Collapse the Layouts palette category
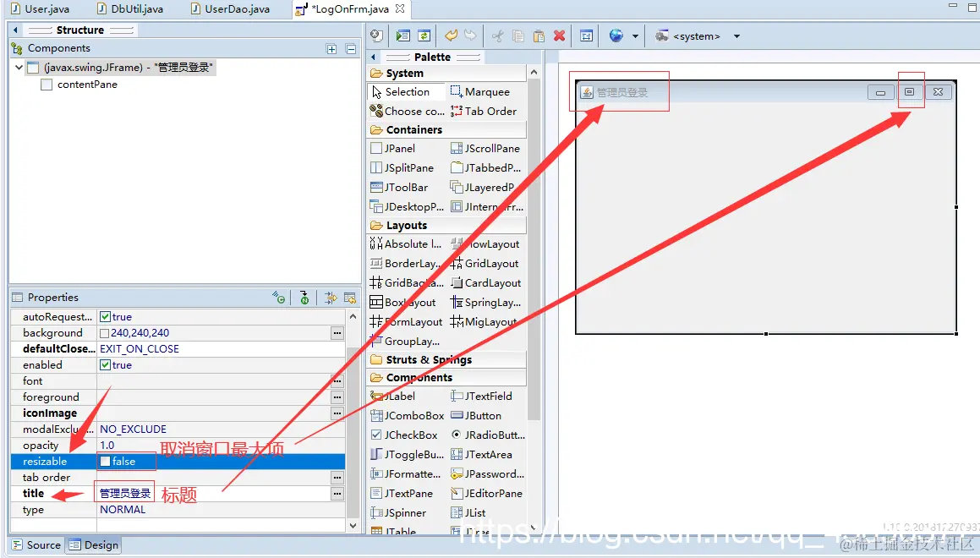Screen dimensions: 980x558 coord(446,225)
